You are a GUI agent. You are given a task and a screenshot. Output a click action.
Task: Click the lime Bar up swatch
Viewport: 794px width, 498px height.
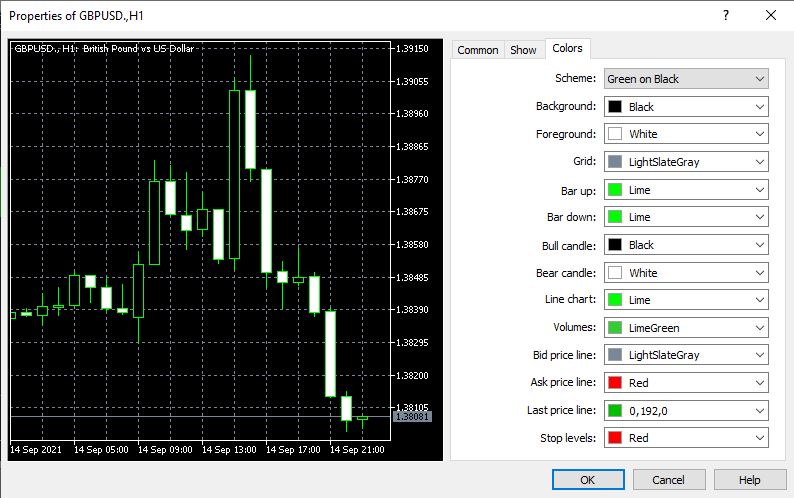pyautogui.click(x=615, y=190)
